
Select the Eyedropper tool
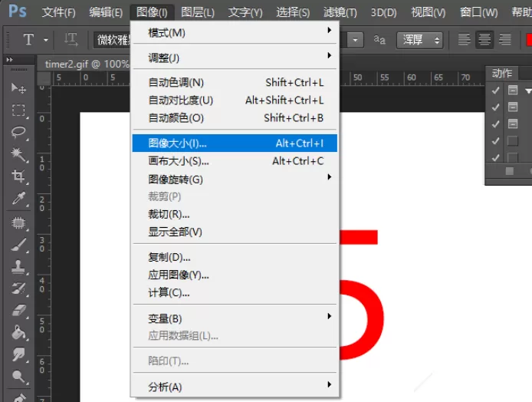[18, 198]
